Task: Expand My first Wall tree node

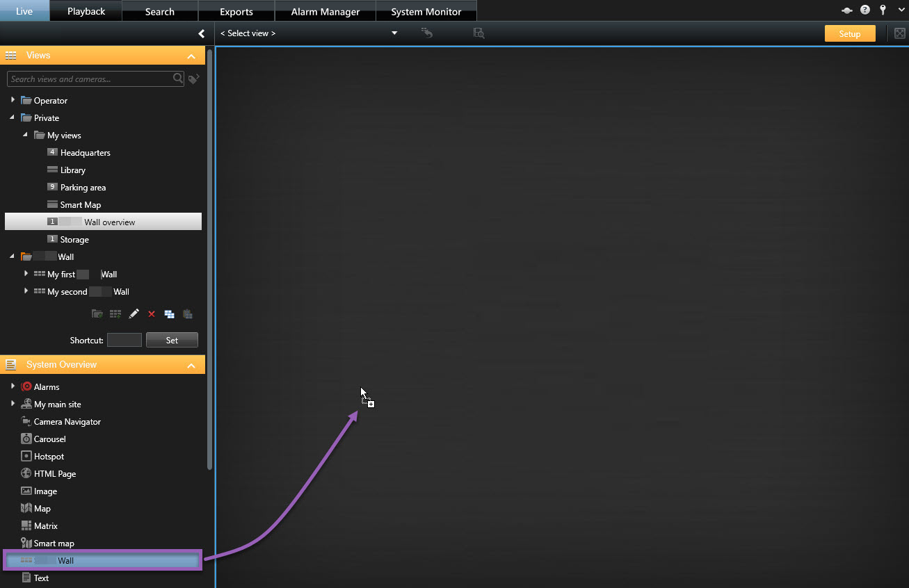Action: [x=26, y=274]
